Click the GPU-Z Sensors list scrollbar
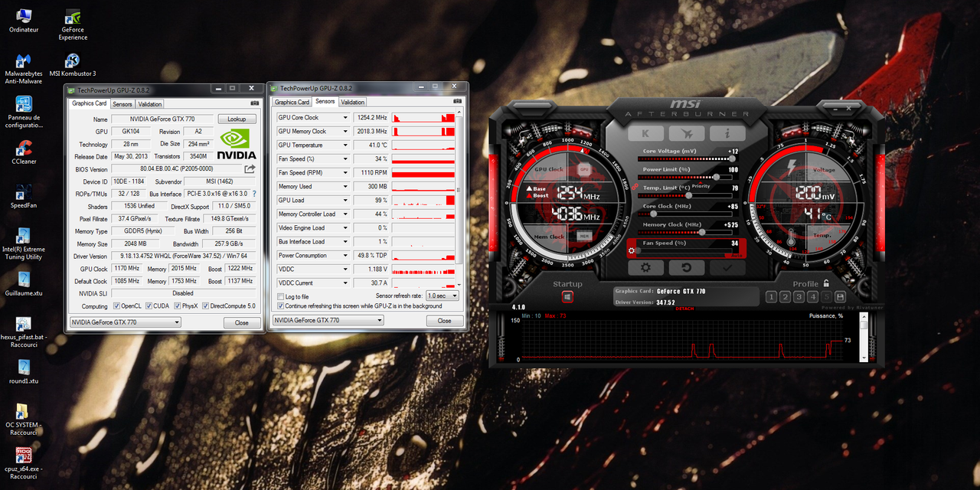 [x=459, y=200]
